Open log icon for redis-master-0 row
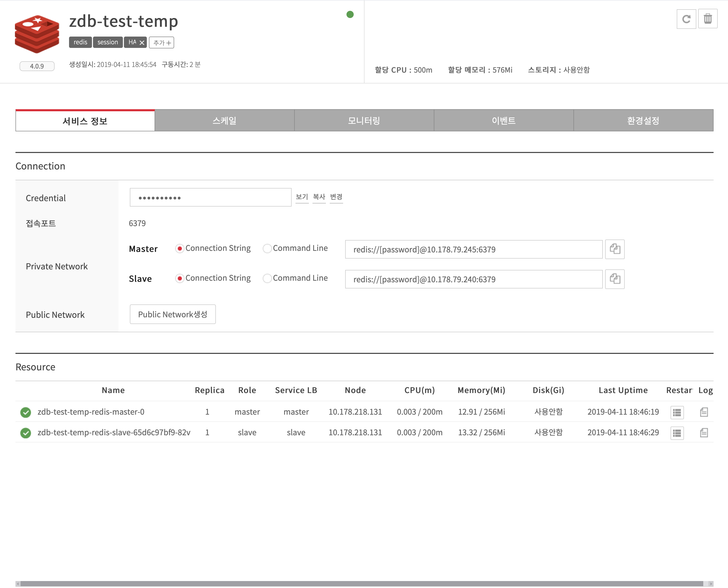 (x=704, y=412)
